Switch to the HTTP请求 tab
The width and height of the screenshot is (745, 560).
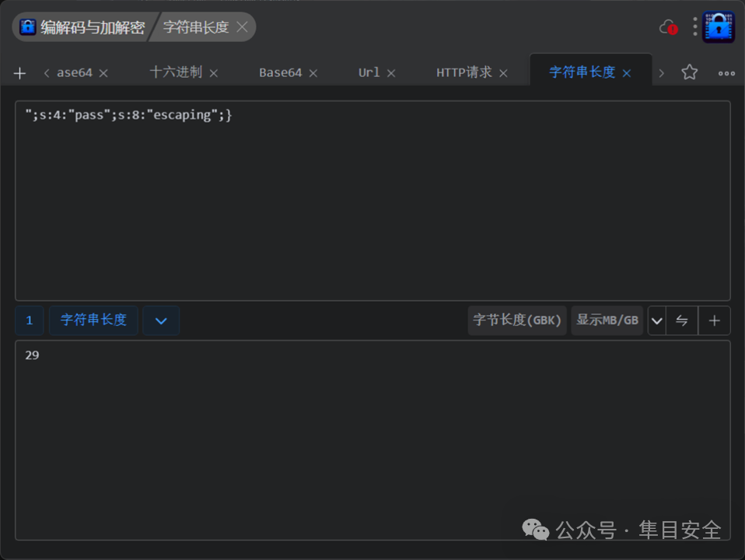[x=463, y=72]
